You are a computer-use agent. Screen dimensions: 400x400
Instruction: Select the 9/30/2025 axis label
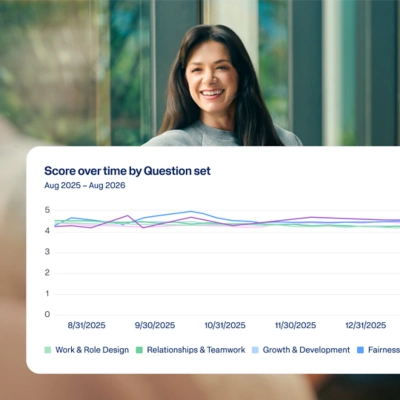155,325
